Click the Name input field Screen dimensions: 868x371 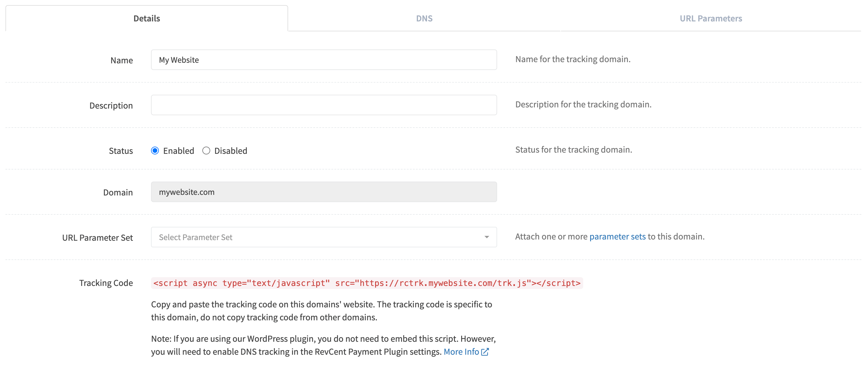coord(324,60)
